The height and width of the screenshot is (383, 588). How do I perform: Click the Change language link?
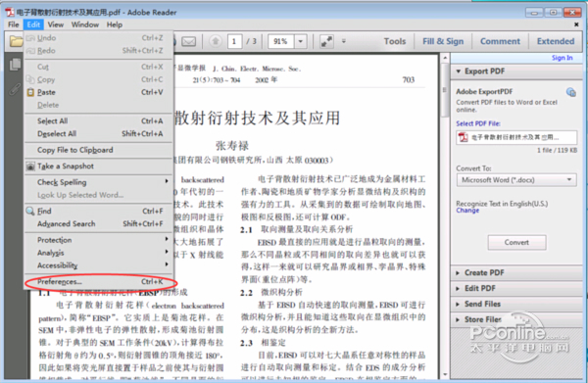tap(467, 211)
